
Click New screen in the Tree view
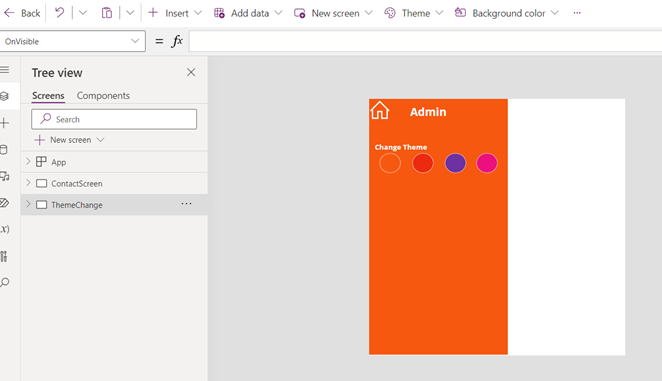tap(69, 140)
